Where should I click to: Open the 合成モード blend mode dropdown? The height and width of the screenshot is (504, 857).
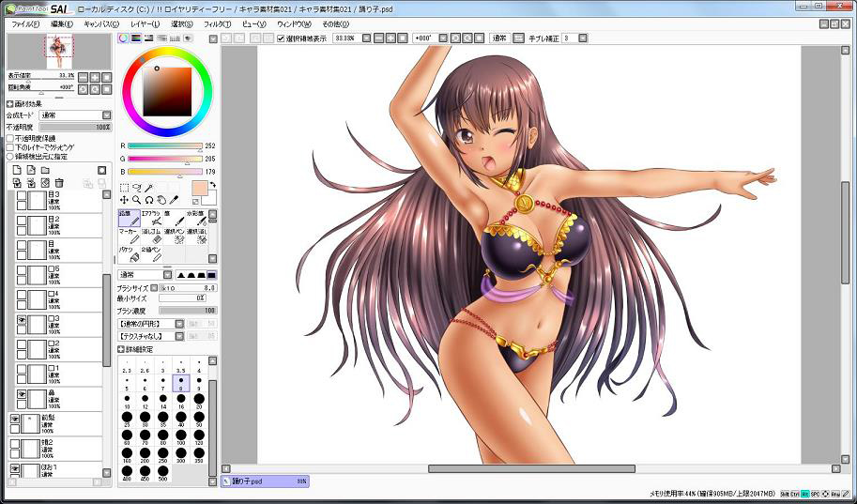point(75,115)
